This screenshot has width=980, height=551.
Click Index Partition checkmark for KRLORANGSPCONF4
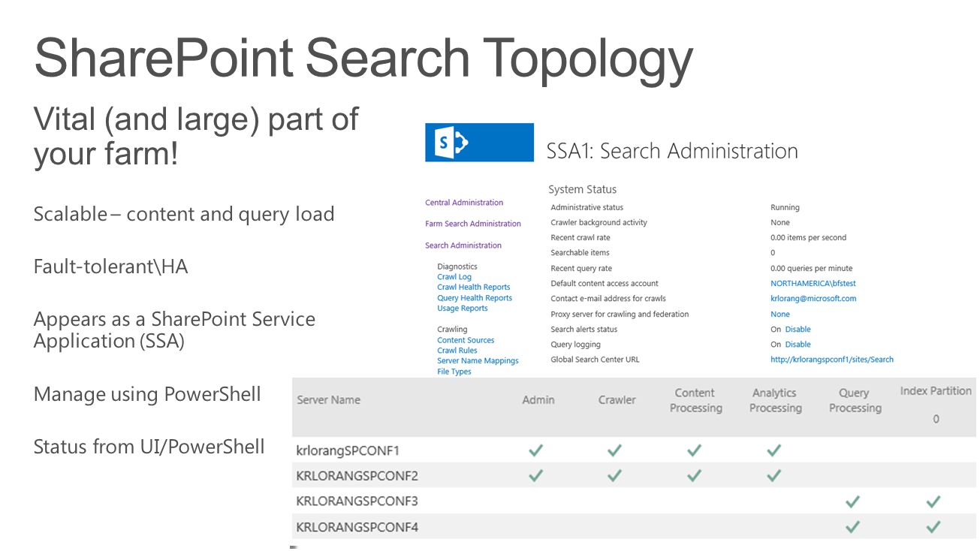(x=933, y=527)
